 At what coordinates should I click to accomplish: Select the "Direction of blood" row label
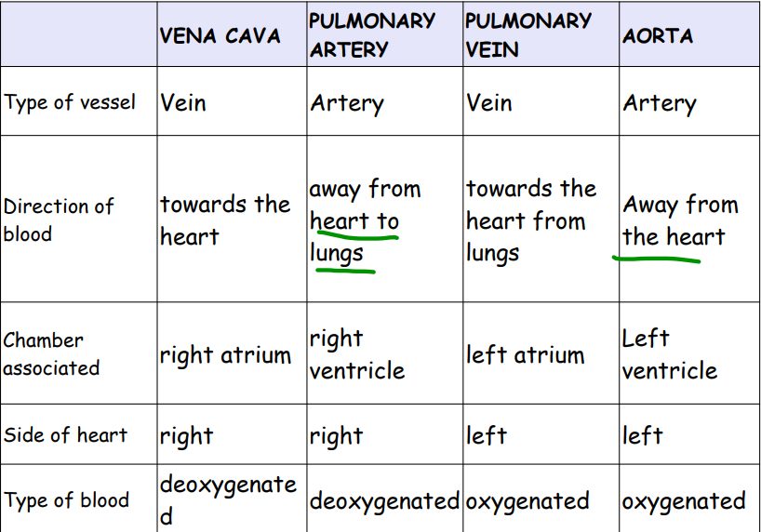pos(58,219)
